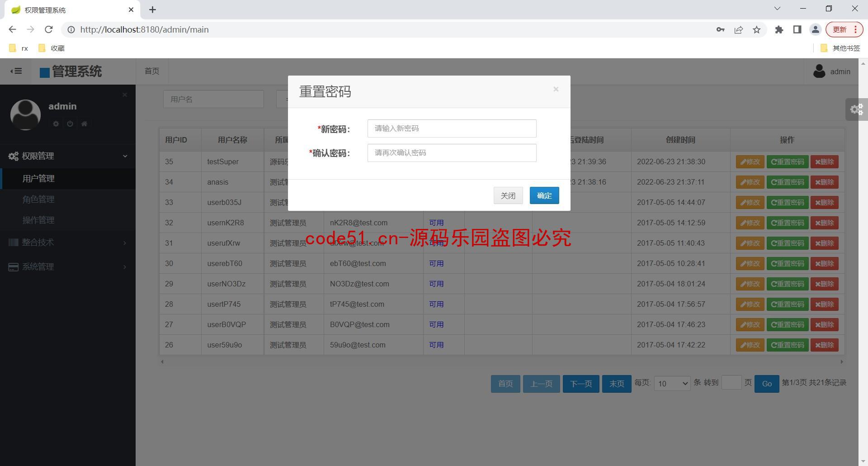Click 修改 for user anasis
868x466 pixels.
point(750,182)
